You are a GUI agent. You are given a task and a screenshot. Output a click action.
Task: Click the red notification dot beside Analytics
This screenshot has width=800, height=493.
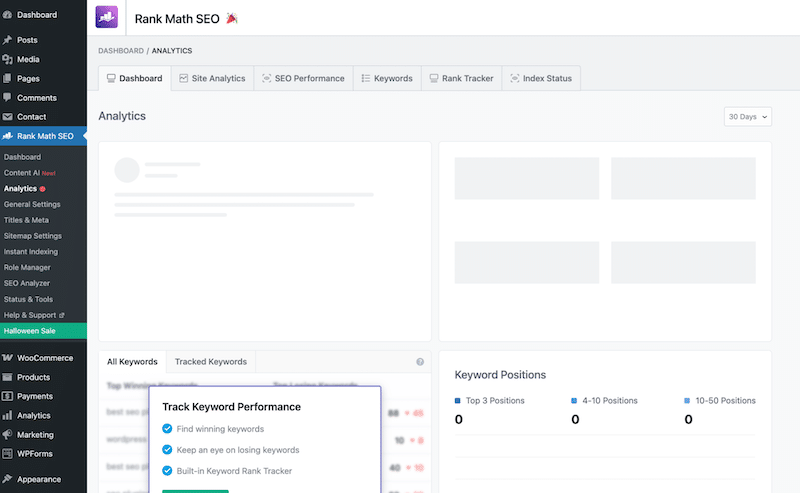[43, 189]
